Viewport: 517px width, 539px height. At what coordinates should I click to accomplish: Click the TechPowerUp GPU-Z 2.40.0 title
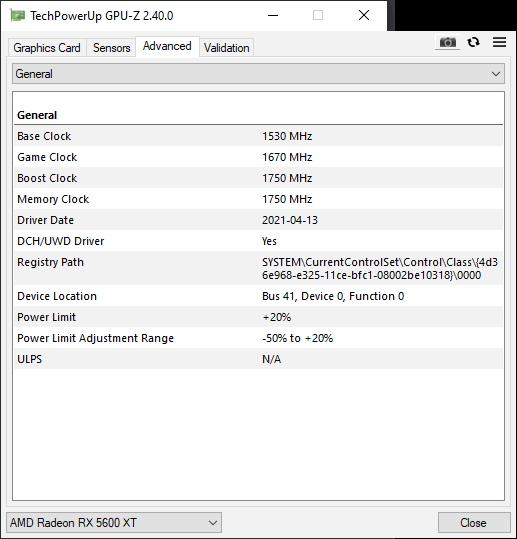pyautogui.click(x=102, y=16)
